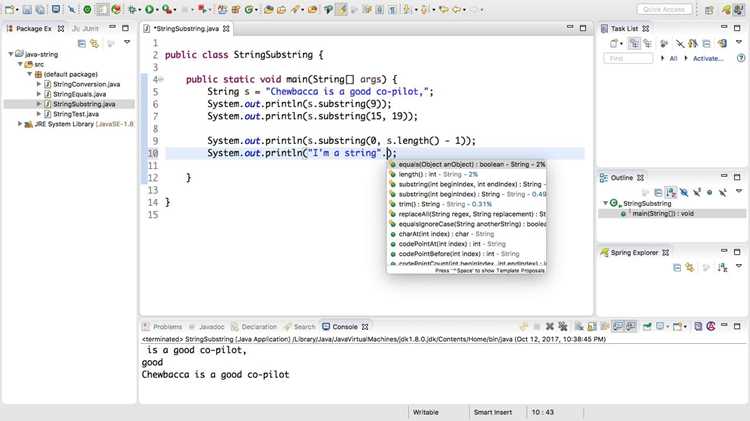750x421 pixels.
Task: Choose length() : int completion proposal
Action: click(466, 174)
